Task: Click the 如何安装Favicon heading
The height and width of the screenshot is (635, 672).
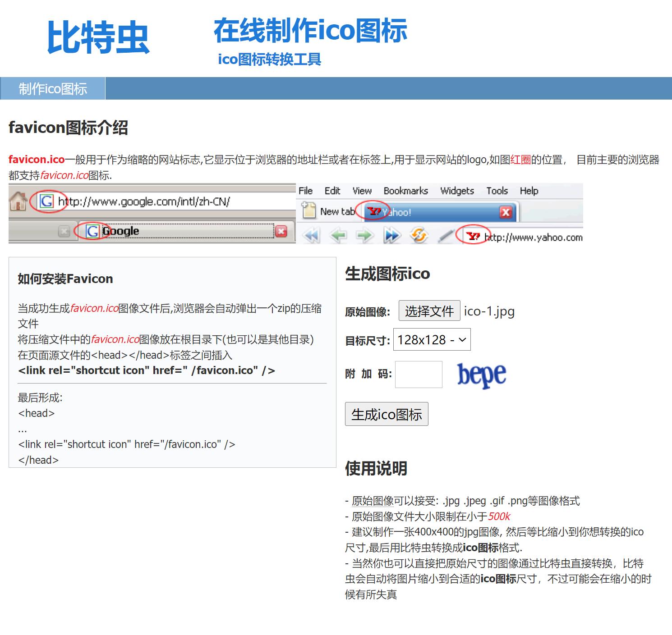Action: pyautogui.click(x=65, y=279)
